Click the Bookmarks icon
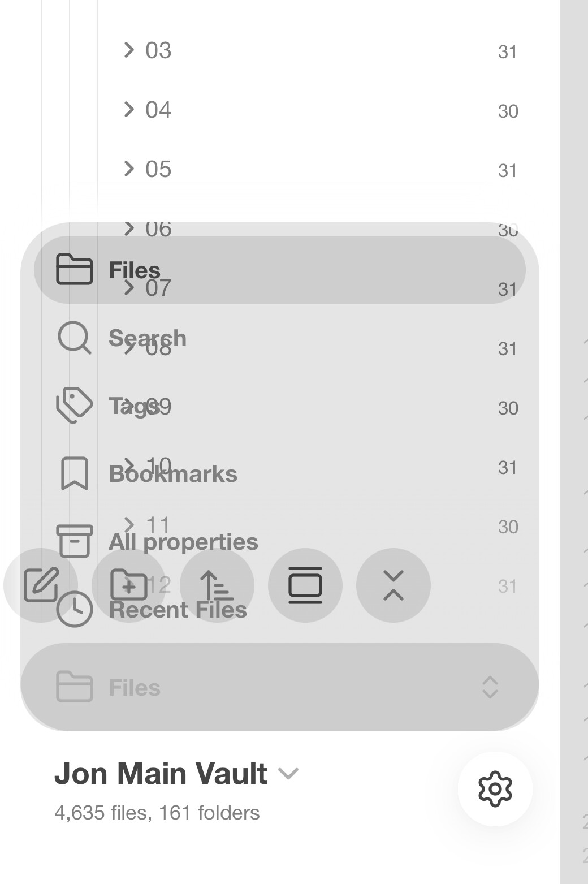The width and height of the screenshot is (588, 884). point(74,473)
